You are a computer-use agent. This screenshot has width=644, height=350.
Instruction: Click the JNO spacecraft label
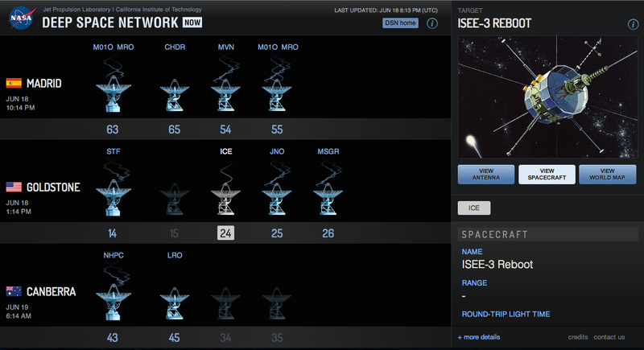pyautogui.click(x=277, y=151)
